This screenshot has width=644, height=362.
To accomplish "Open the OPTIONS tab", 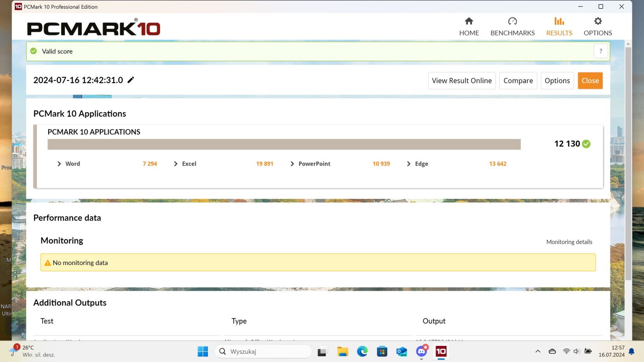I will coord(598,27).
